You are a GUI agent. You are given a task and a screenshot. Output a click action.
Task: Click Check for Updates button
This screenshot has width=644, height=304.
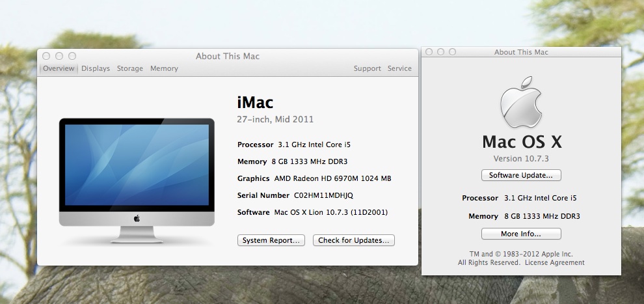click(x=354, y=240)
